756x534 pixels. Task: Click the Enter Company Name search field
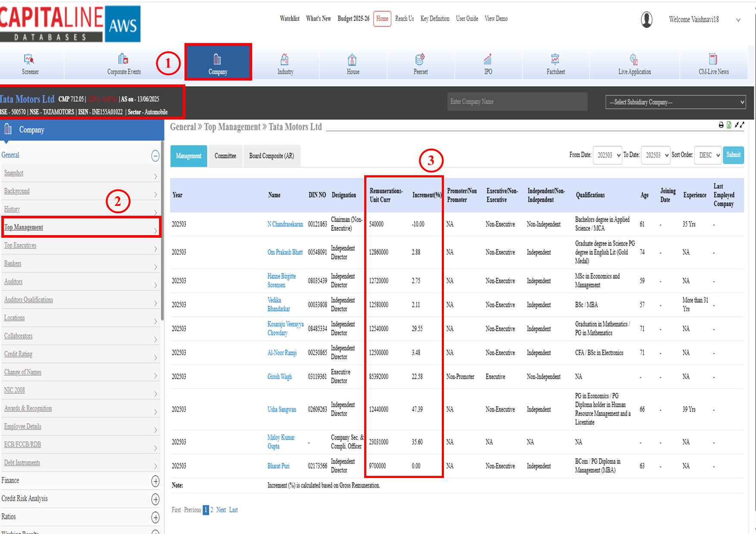(517, 102)
